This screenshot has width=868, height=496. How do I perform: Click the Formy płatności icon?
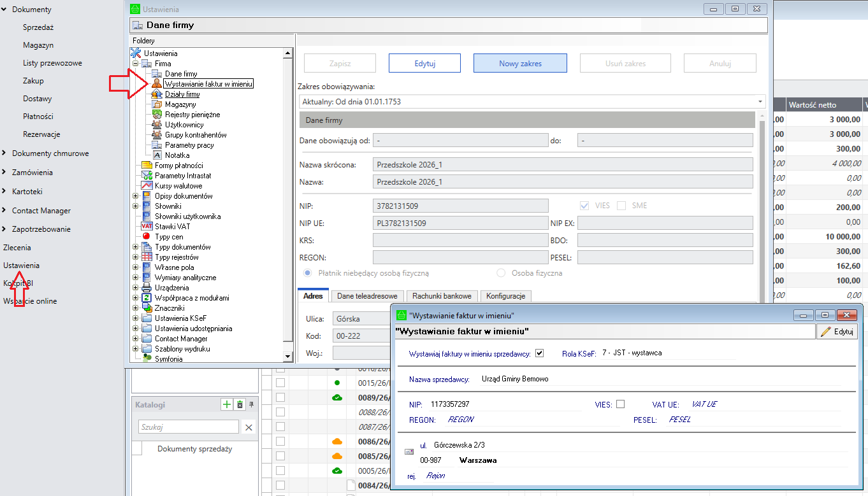point(147,166)
